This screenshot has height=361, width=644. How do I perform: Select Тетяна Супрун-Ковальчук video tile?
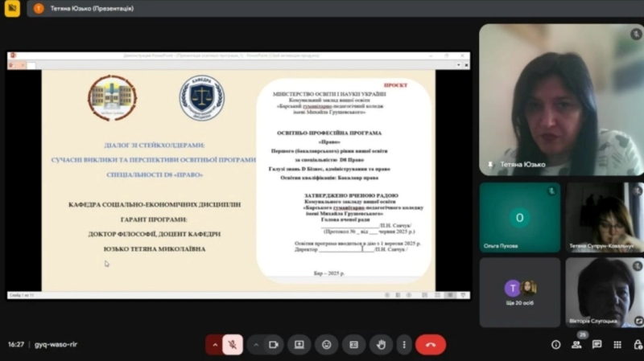tap(605, 217)
